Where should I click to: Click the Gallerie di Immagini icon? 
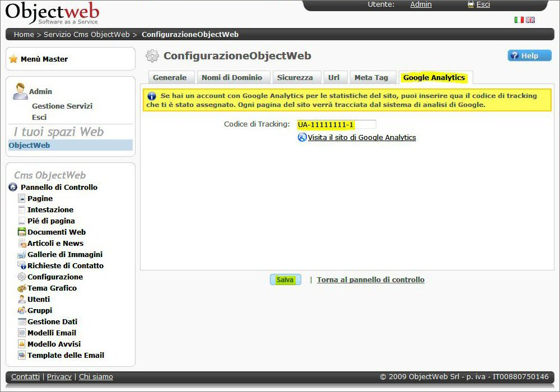point(22,255)
